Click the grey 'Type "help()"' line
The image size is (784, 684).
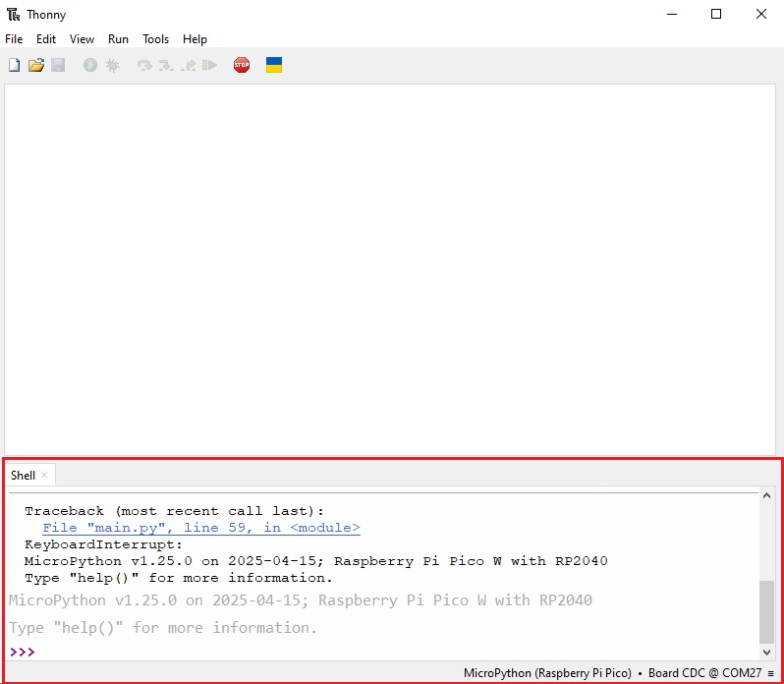click(x=163, y=628)
